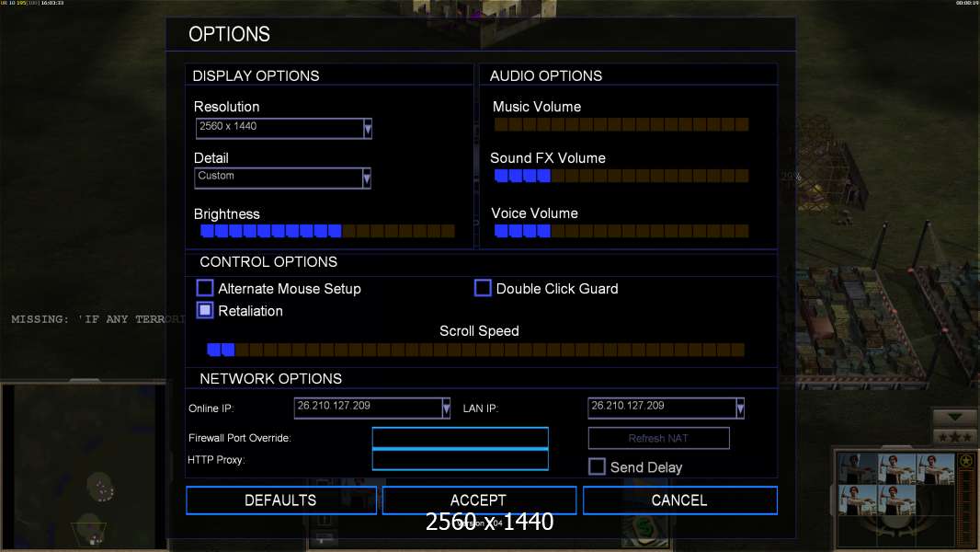Click the down-arrow button above unit panel
980x552 pixels.
tap(954, 417)
